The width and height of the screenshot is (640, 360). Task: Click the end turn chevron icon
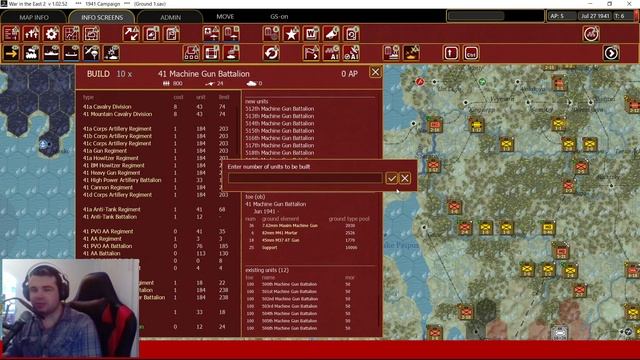tap(611, 53)
